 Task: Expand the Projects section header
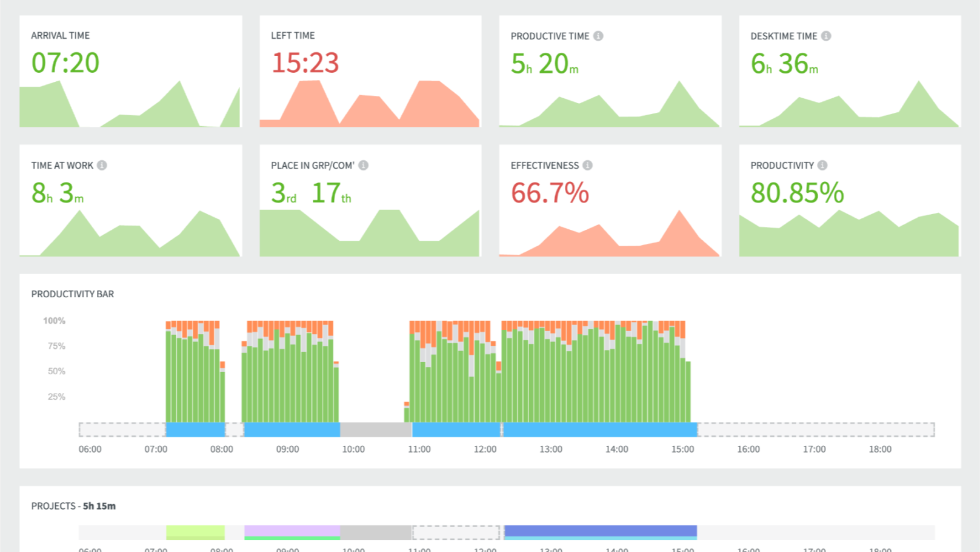[x=73, y=505]
